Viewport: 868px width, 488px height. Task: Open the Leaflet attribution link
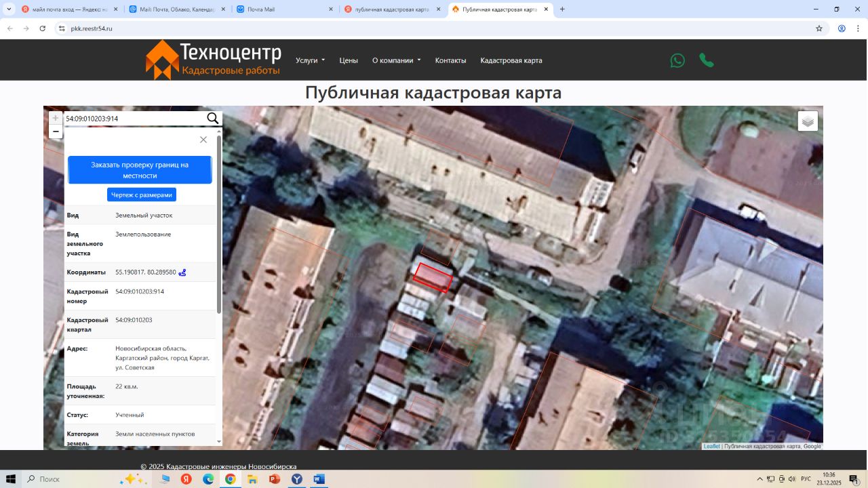(711, 447)
